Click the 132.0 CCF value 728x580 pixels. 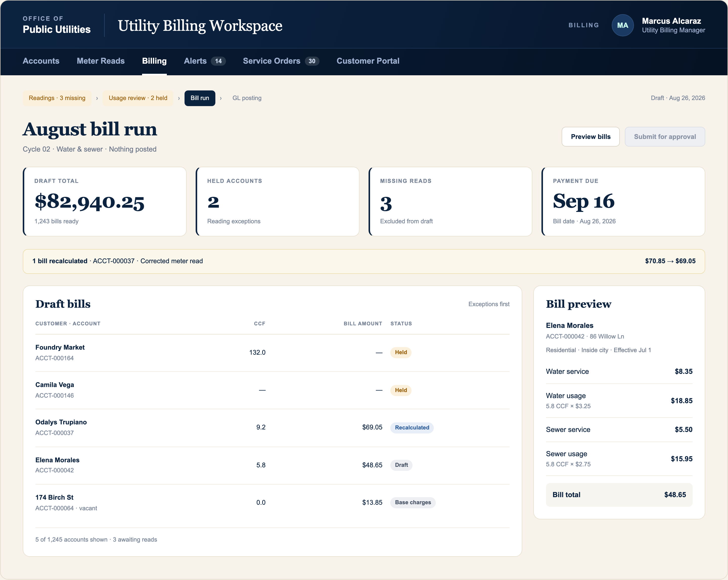click(x=257, y=353)
